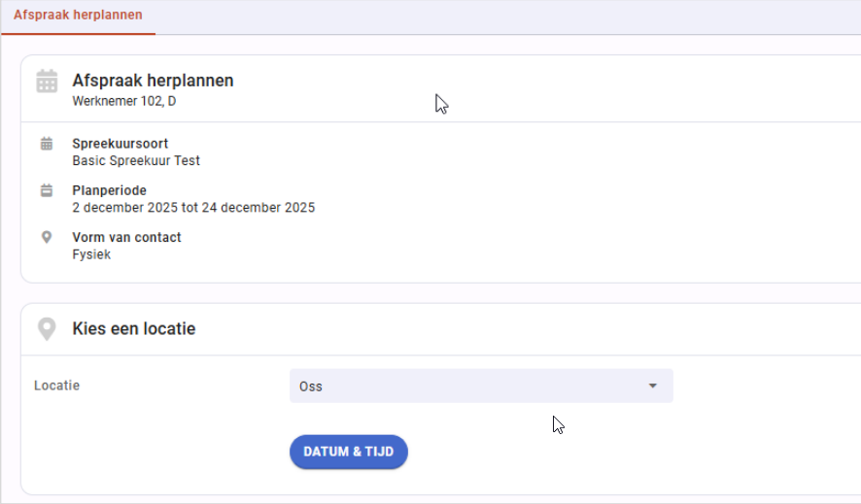Click the large calendar icon beside Afspraak herplannen heading

pyautogui.click(x=47, y=82)
